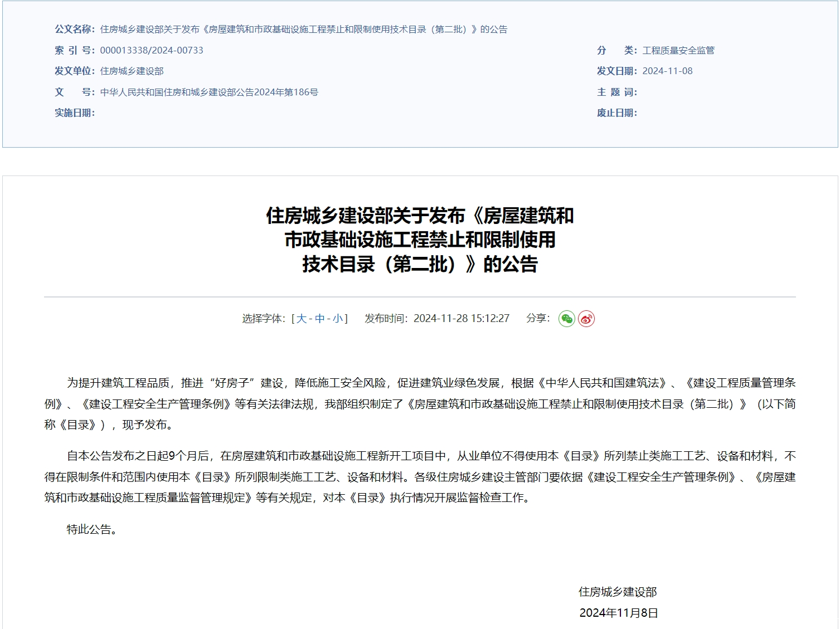
Task: Click index number 000013338/2024-00733
Action: [x=152, y=50]
